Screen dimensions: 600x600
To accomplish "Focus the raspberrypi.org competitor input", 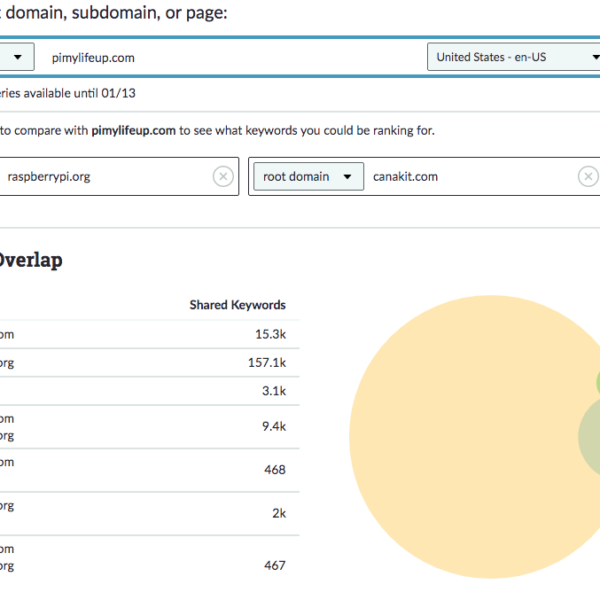I will pyautogui.click(x=100, y=176).
